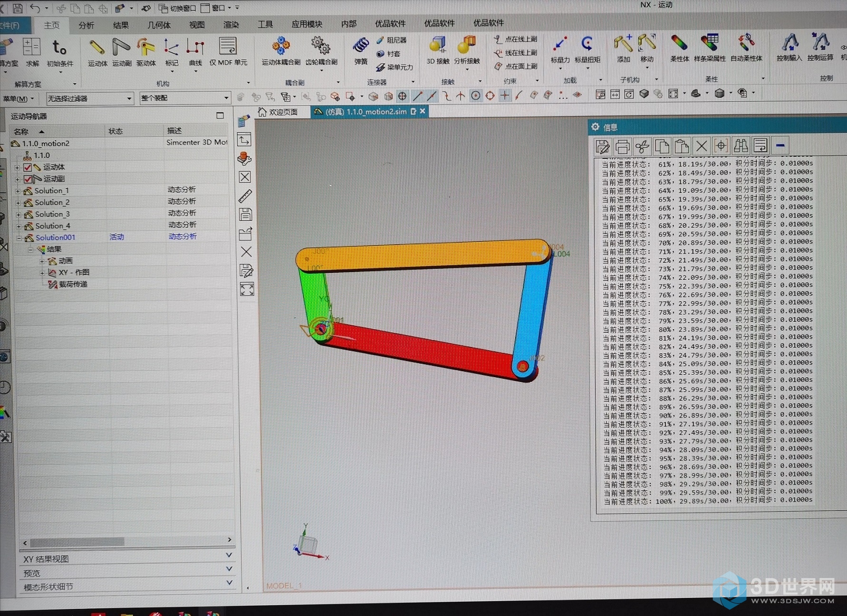Click the delete X icon in 信息 window
Image resolution: width=847 pixels, height=616 pixels.
(x=701, y=146)
